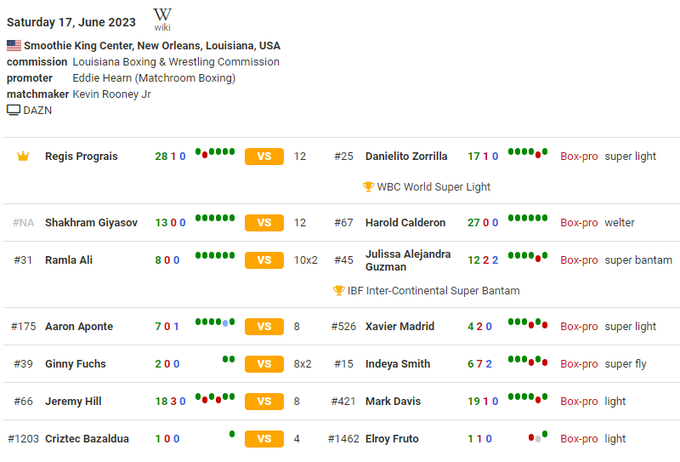Click Regis Prograis's last-results dots
Viewport: 680px width, 462px height.
click(215, 153)
